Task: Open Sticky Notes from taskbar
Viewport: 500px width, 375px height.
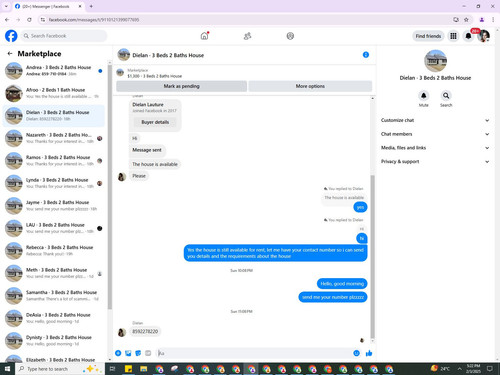Action: click(128, 369)
